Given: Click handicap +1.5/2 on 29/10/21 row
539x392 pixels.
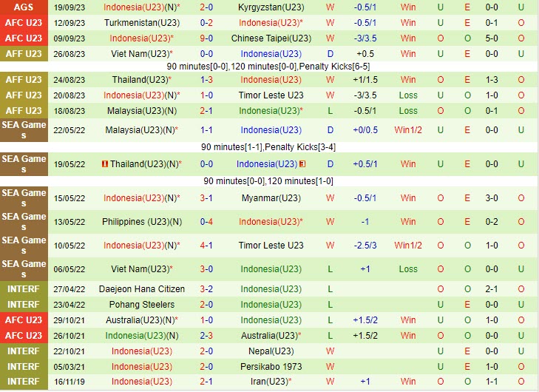Looking at the screenshot, I should [x=365, y=320].
